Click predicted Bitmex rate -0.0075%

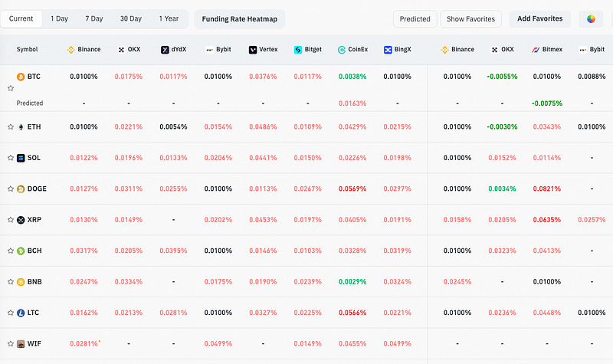pyautogui.click(x=547, y=103)
